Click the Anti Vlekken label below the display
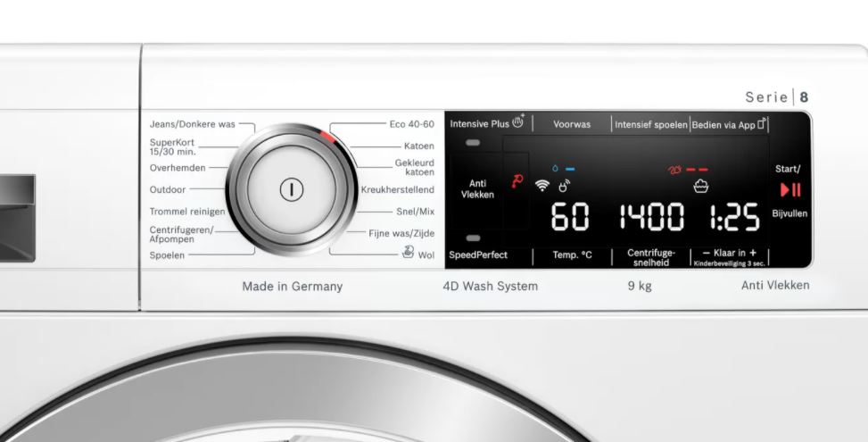The image size is (868, 442). coord(775,285)
